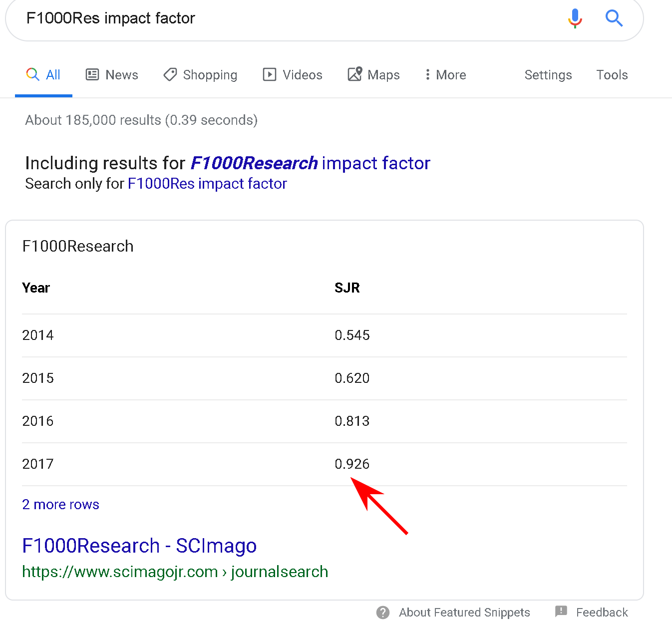Expand the table via 2 more rows

[60, 505]
